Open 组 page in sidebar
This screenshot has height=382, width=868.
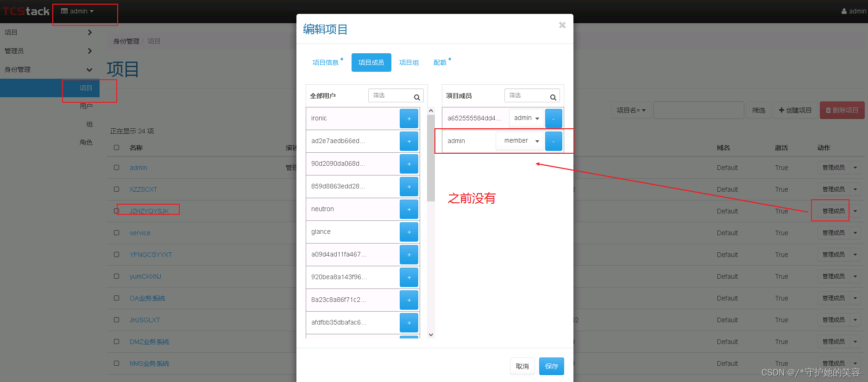(x=89, y=124)
